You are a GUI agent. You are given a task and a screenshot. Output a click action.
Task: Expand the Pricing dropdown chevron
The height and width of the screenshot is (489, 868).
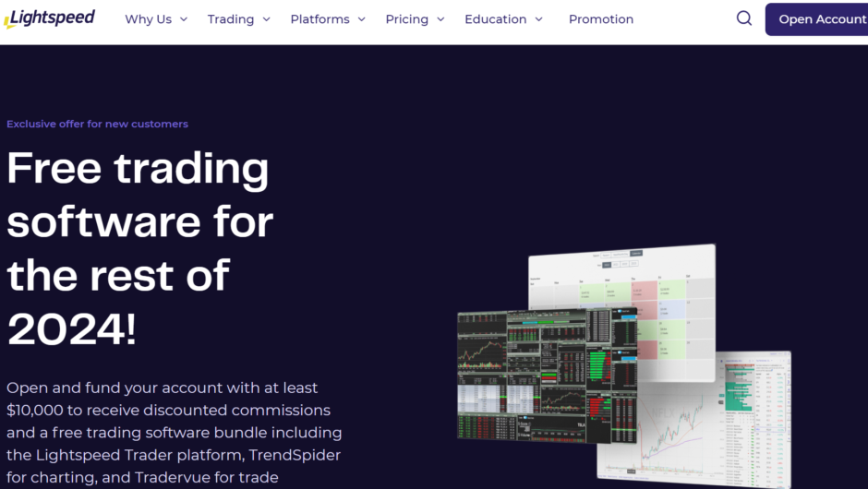coord(440,19)
